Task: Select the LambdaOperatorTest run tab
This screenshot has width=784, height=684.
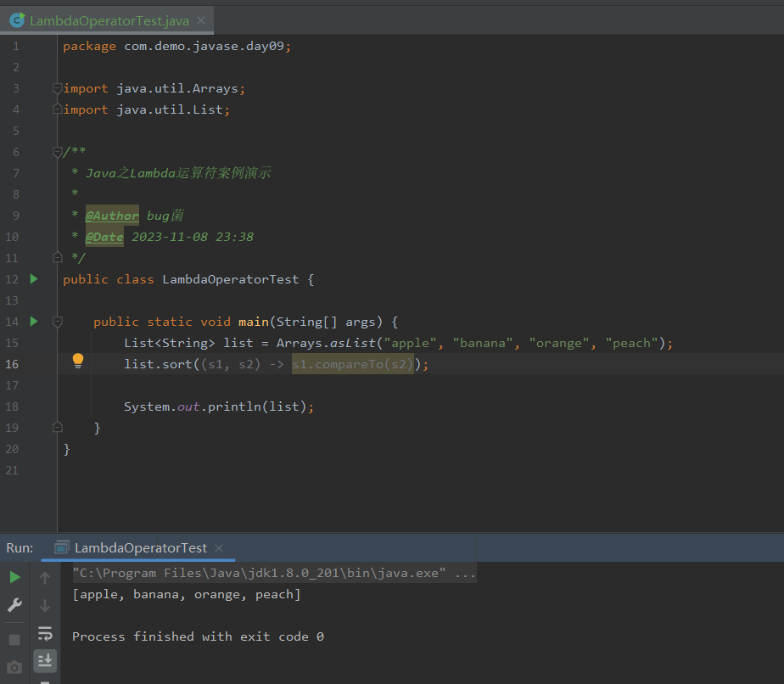Action: [x=140, y=548]
